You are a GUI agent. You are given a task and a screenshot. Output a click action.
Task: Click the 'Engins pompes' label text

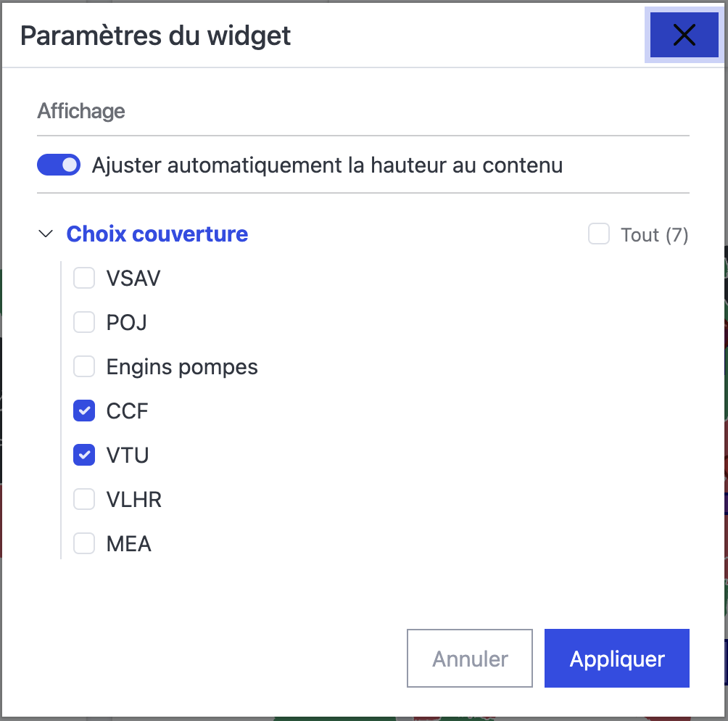(182, 367)
